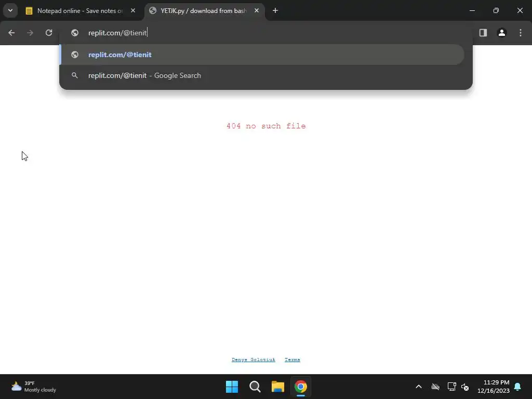
Task: Open the Chrome three-dot menu
Action: [x=521, y=33]
